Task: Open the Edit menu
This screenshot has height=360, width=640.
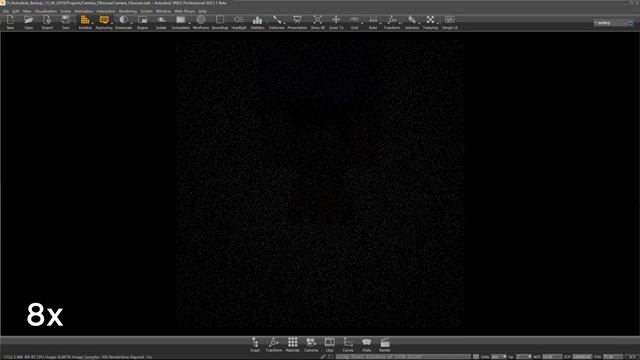Action: (x=16, y=11)
